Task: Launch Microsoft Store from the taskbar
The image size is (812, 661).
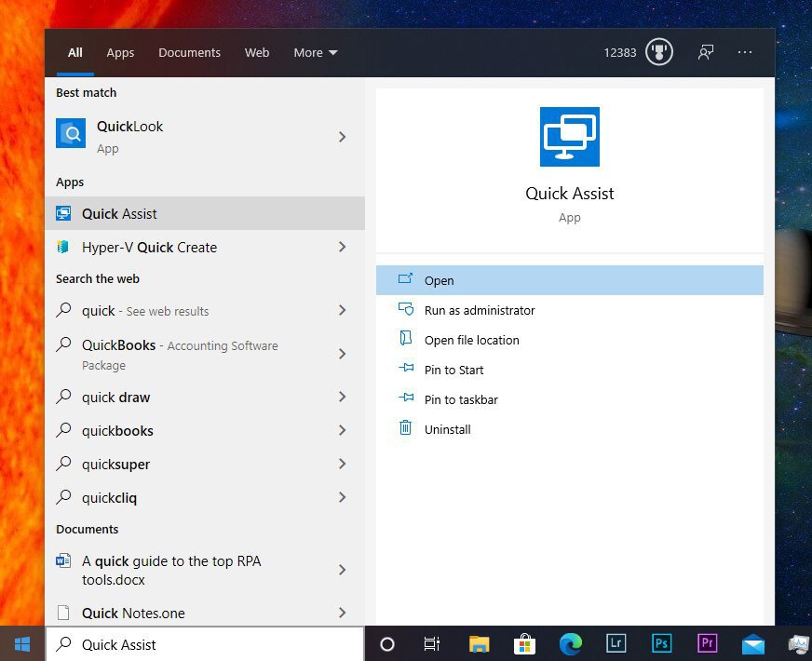Action: click(x=524, y=644)
